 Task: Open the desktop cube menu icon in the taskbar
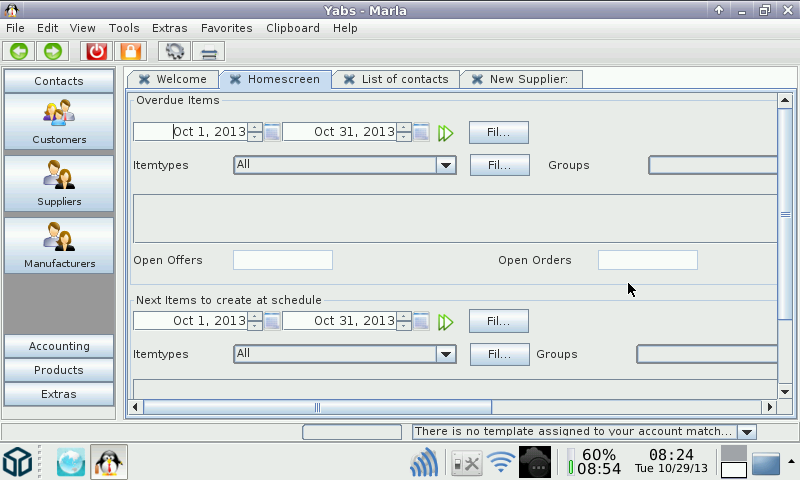18,462
